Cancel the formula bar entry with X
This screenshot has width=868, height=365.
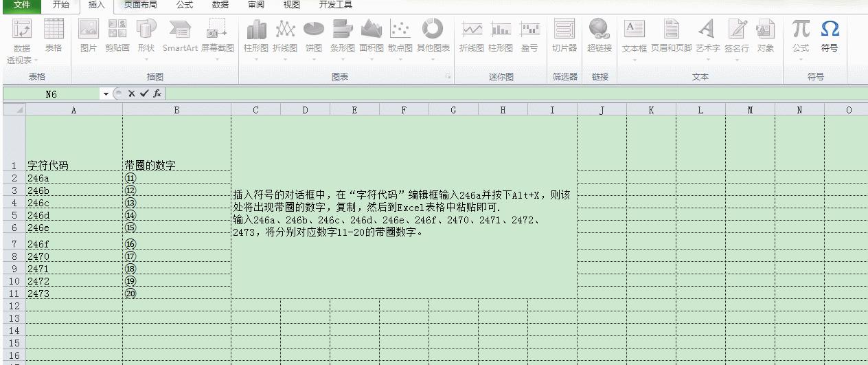[131, 93]
